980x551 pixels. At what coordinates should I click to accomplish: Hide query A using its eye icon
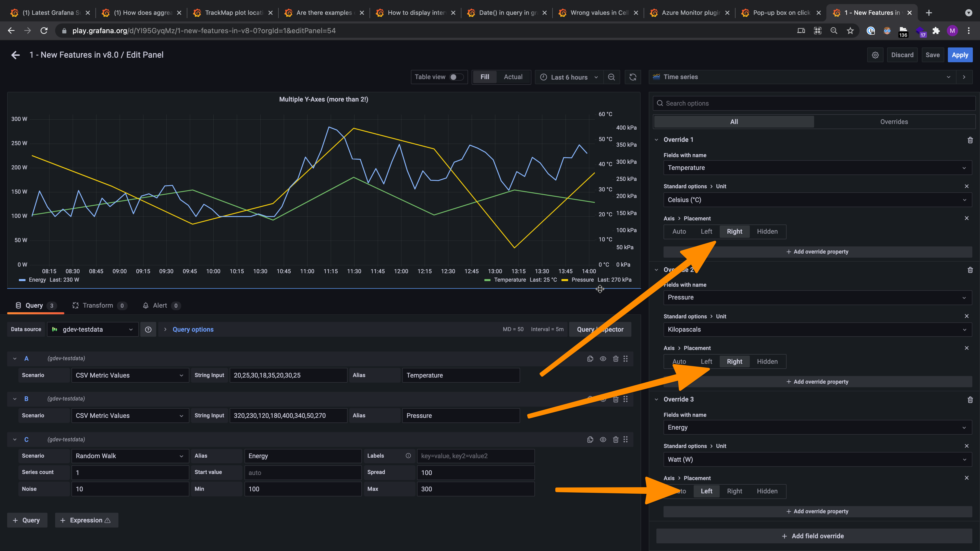[x=603, y=359]
